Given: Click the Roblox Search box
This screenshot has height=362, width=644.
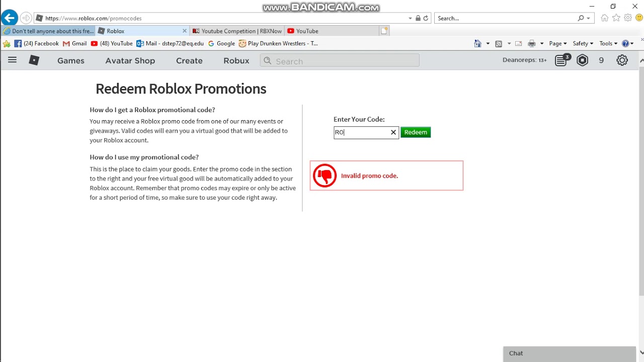Looking at the screenshot, I should pos(340,61).
